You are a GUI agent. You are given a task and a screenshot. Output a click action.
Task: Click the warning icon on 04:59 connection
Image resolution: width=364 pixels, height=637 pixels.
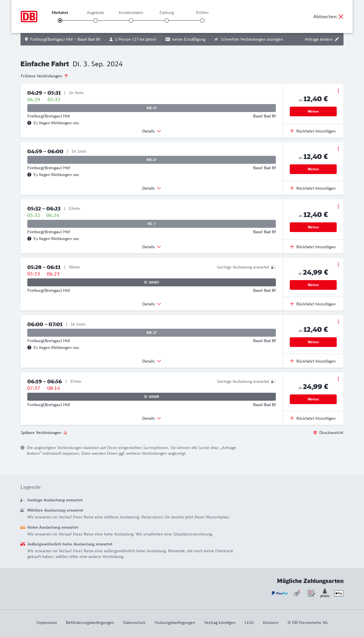(29, 175)
